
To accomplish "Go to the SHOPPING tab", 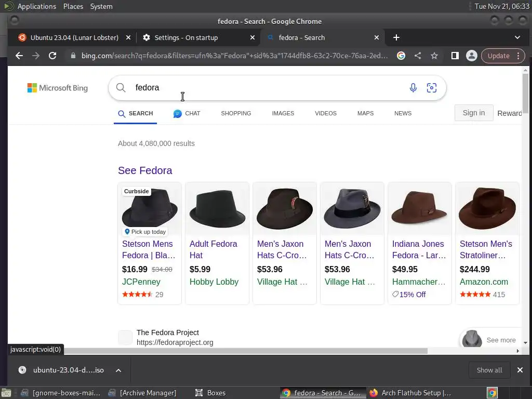I will (236, 113).
